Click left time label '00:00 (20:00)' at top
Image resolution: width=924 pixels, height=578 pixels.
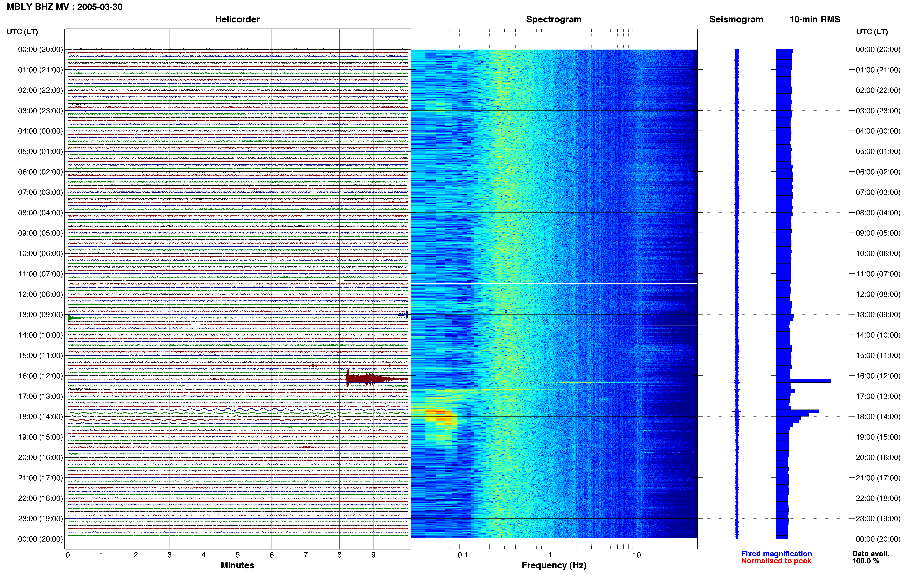41,49
